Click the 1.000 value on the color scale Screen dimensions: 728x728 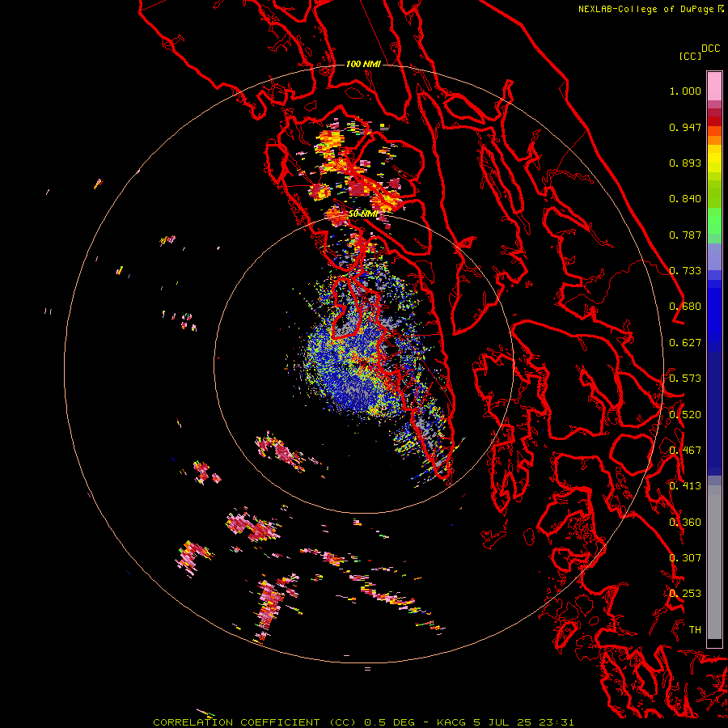tap(685, 91)
